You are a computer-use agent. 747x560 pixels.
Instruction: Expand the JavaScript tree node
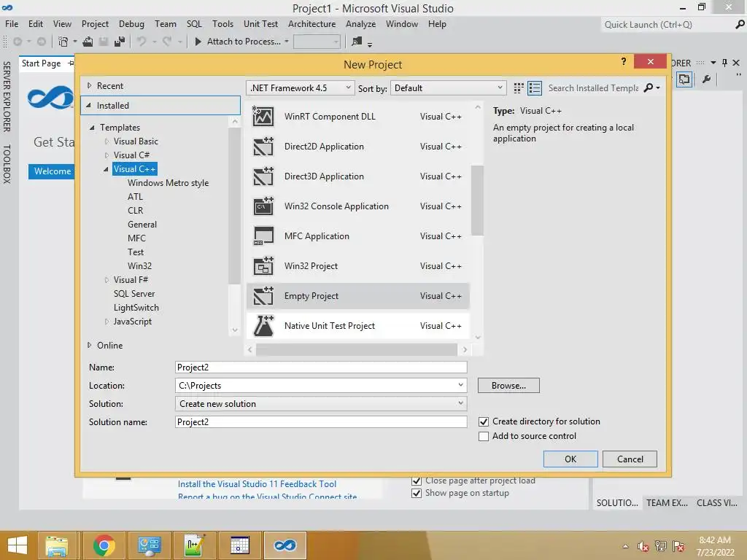point(107,322)
